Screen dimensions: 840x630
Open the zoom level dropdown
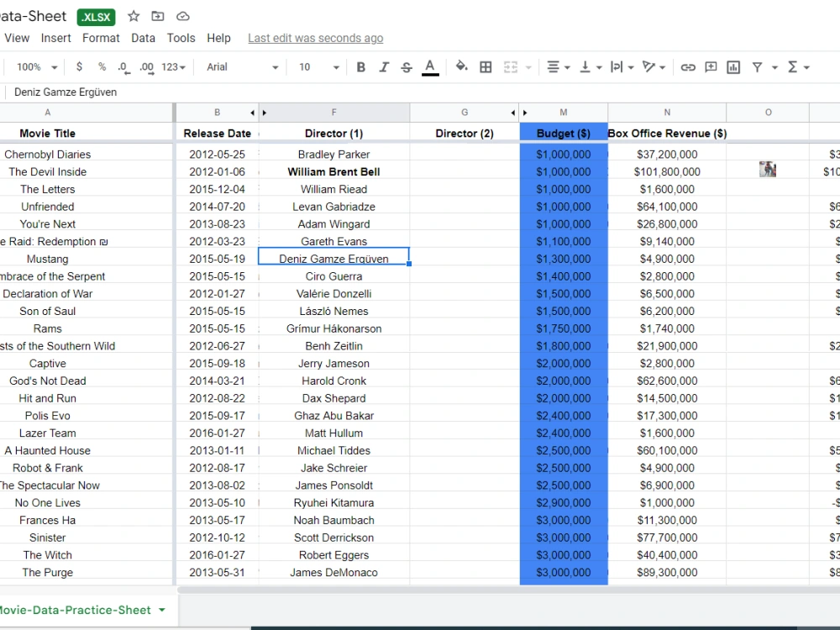(x=34, y=66)
